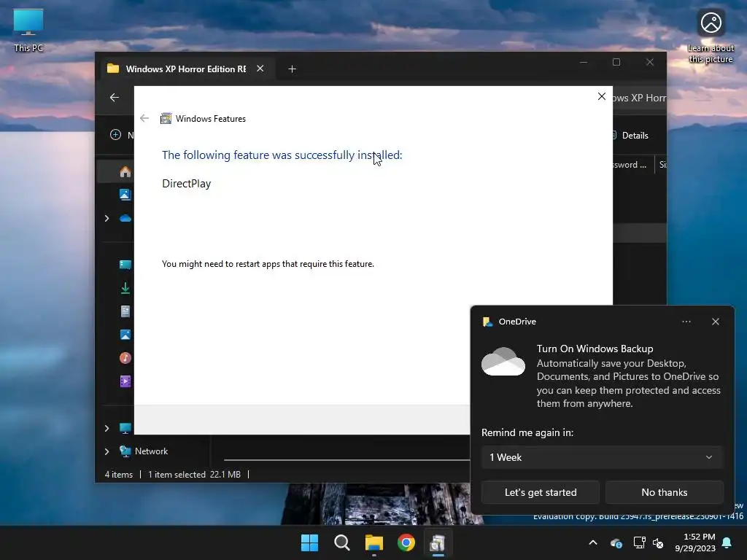
Task: Click Details button in Explorer
Action: (630, 135)
